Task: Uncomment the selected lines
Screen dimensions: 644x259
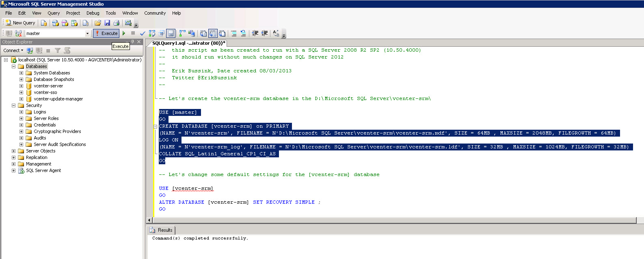Action: point(243,33)
